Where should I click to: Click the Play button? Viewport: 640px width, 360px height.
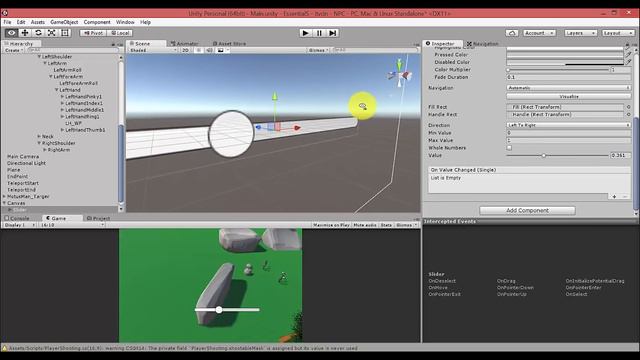click(x=305, y=33)
